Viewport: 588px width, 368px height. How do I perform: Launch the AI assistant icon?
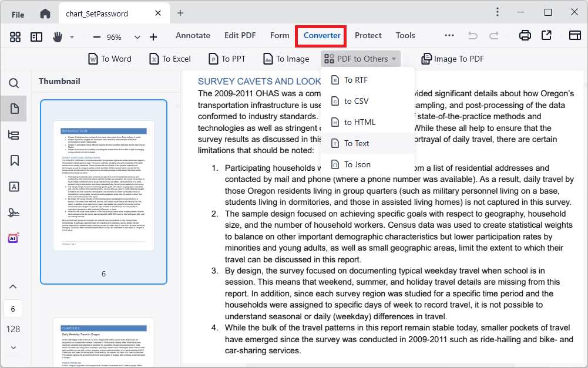[14, 237]
